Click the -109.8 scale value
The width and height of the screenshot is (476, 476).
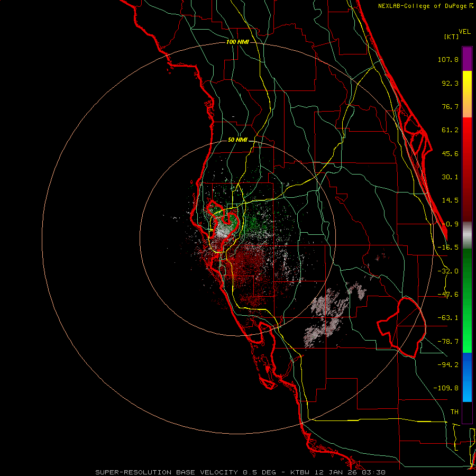tap(446, 388)
